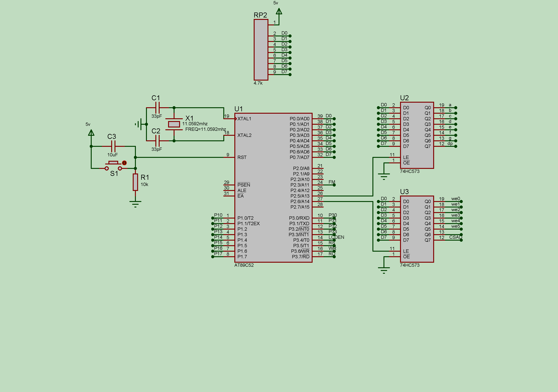Viewport: 558px width, 392px height.
Task: Click the LCDEN label on pin 14
Action: pyautogui.click(x=336, y=237)
